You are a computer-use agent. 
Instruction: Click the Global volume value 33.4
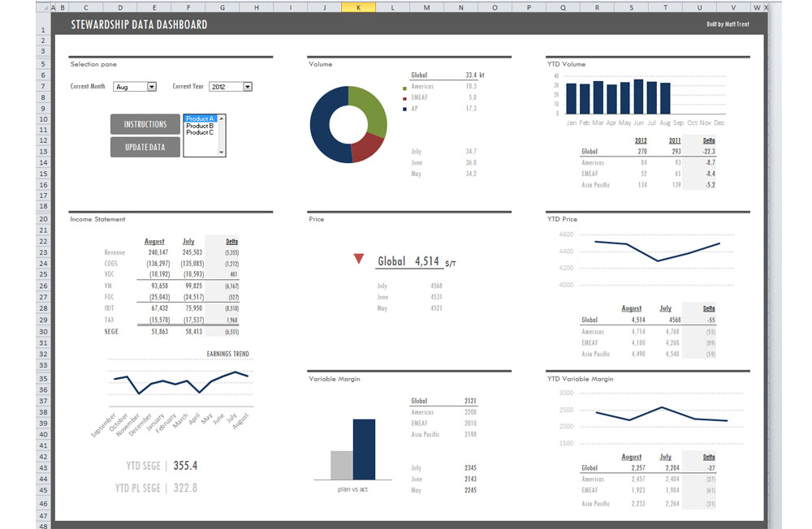471,75
